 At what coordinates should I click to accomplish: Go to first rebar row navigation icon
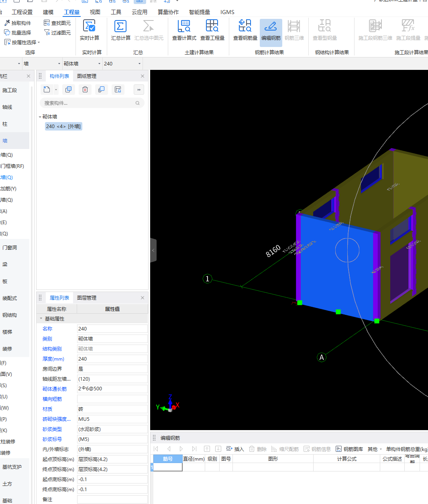(x=156, y=449)
